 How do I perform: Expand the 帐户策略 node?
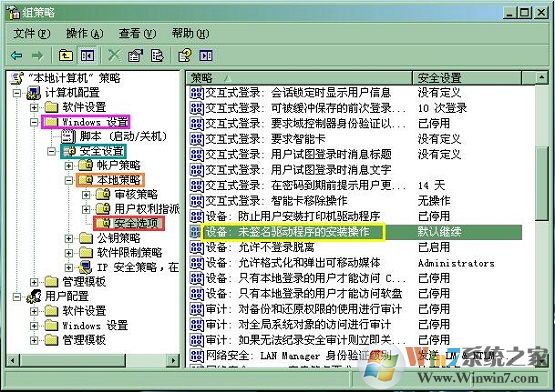69,165
